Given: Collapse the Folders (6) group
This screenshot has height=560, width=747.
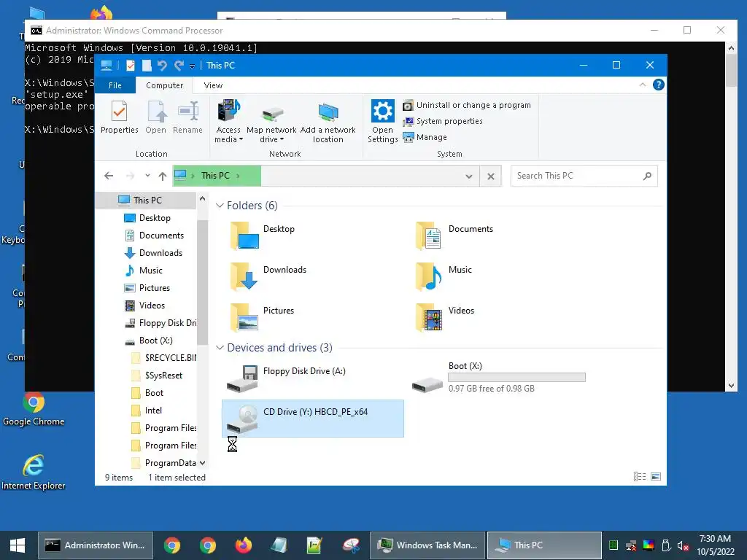Looking at the screenshot, I should pos(220,205).
